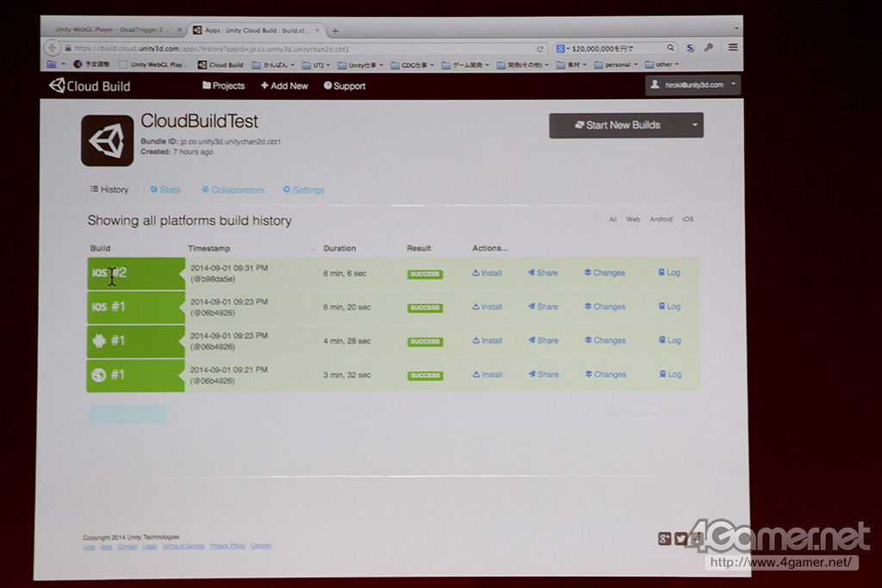Click the Duration column header
The width and height of the screenshot is (882, 588).
339,249
